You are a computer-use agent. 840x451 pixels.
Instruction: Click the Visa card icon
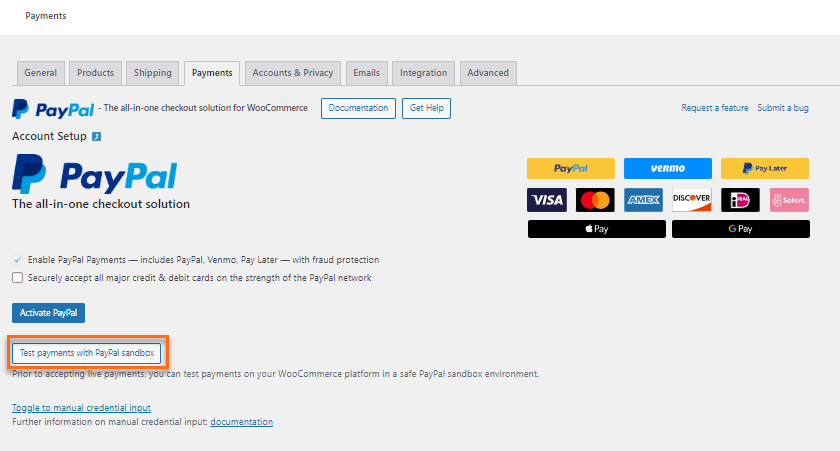(x=547, y=200)
